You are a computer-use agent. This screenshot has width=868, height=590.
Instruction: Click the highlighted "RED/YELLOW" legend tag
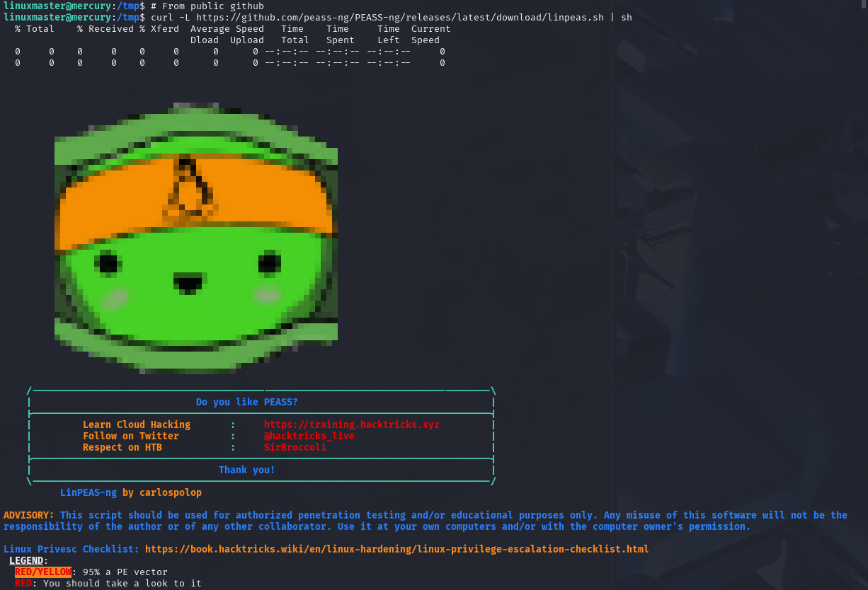(x=43, y=572)
